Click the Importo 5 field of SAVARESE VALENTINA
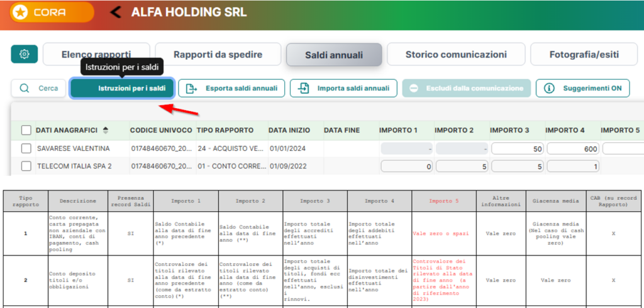This screenshot has height=308, width=644. [623, 149]
